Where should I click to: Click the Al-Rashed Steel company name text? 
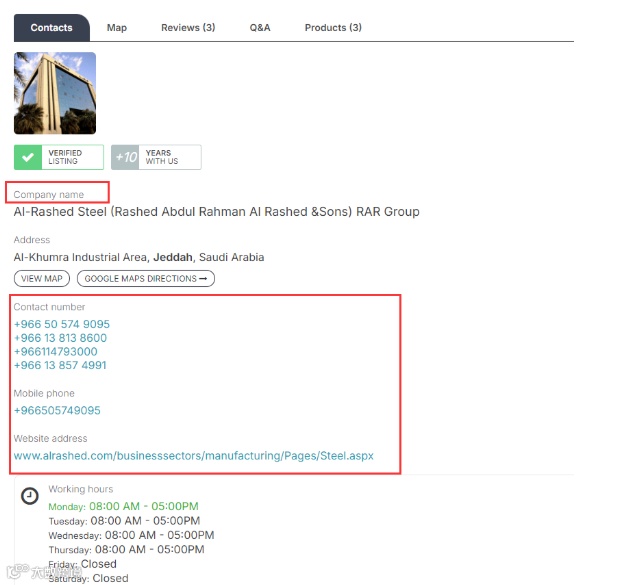pos(216,212)
